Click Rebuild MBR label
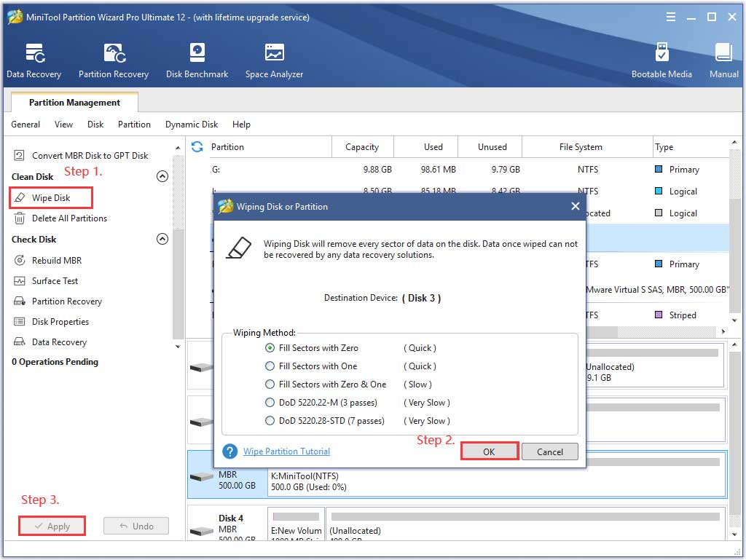The width and height of the screenshot is (746, 560). pos(57,260)
